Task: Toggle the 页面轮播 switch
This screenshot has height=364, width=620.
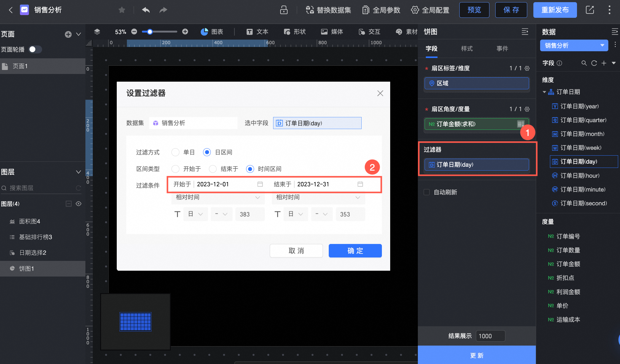Action: (35, 49)
